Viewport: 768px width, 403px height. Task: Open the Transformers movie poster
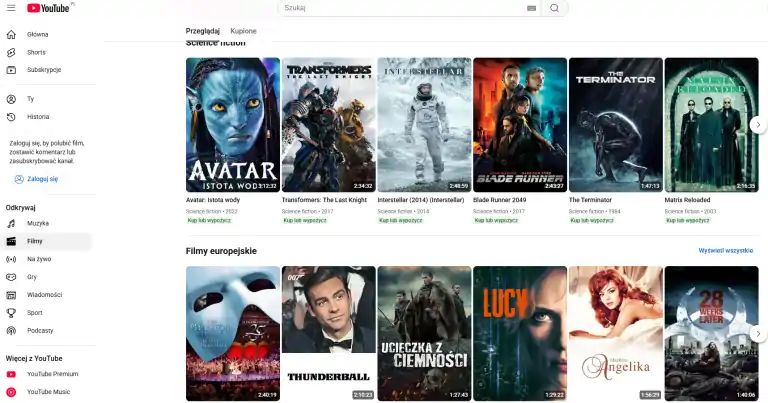329,125
